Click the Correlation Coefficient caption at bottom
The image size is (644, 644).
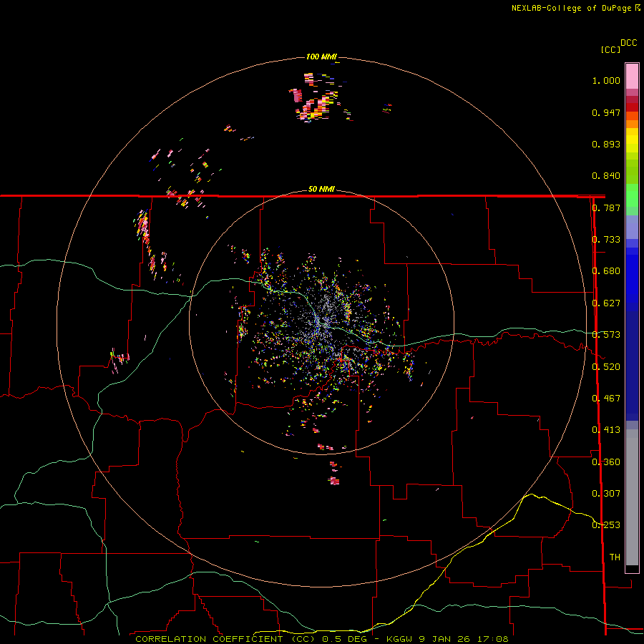[x=225, y=639]
